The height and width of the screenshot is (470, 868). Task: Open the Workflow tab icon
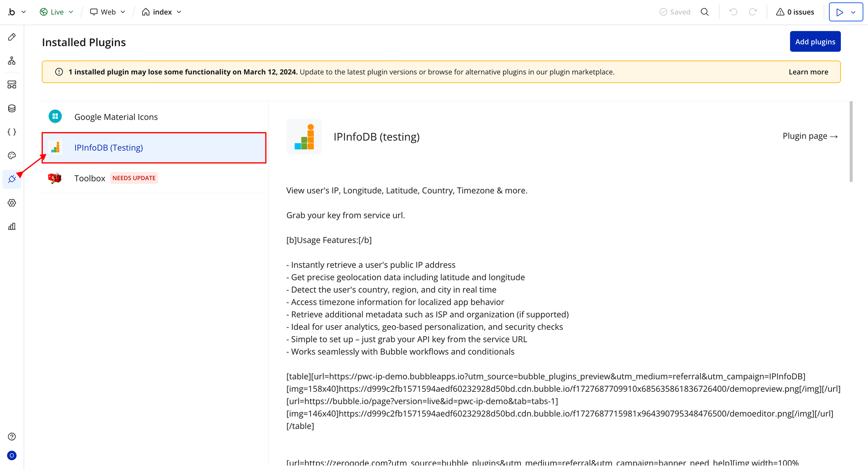coord(12,61)
